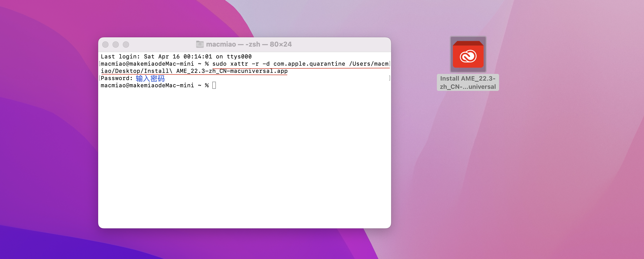Click 'com.apple.quarantine' in the command
The width and height of the screenshot is (644, 259).
tap(309, 64)
